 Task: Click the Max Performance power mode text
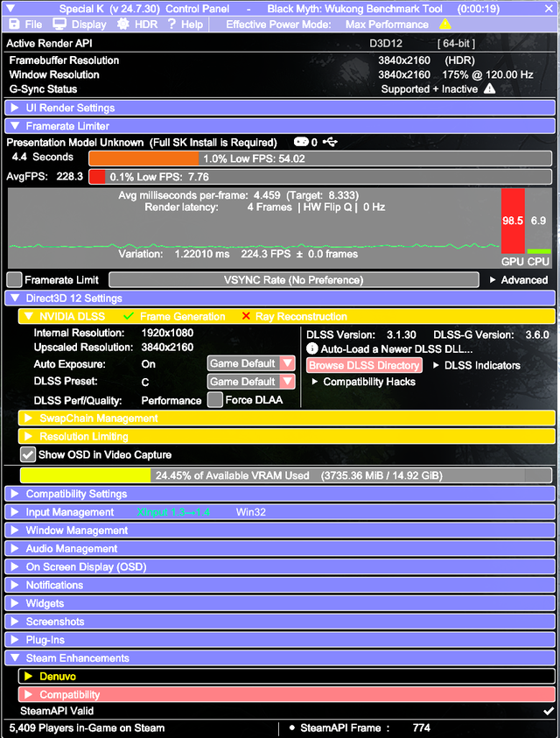[387, 25]
